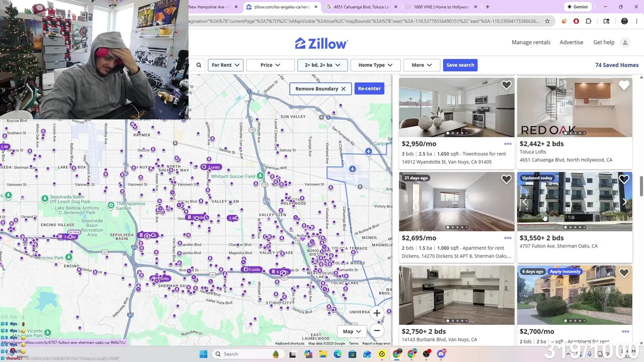Save the Toluca Lofts listing with heart

click(x=624, y=85)
